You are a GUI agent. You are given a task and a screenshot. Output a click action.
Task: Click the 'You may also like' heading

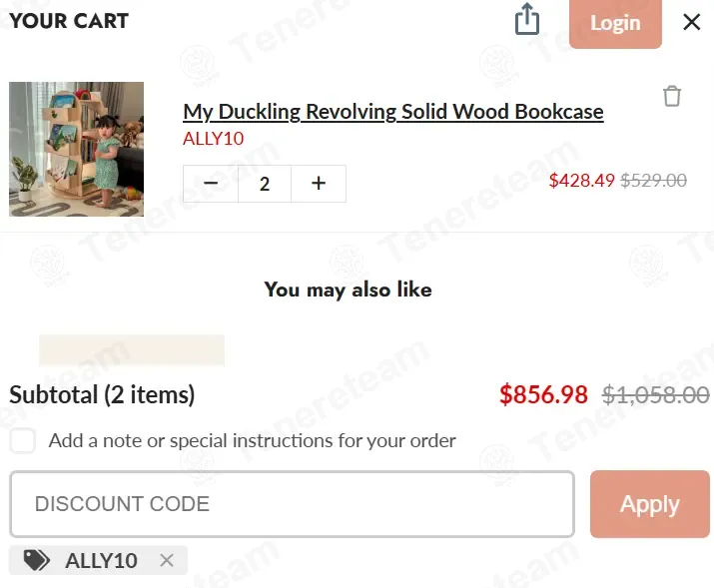[x=348, y=290]
